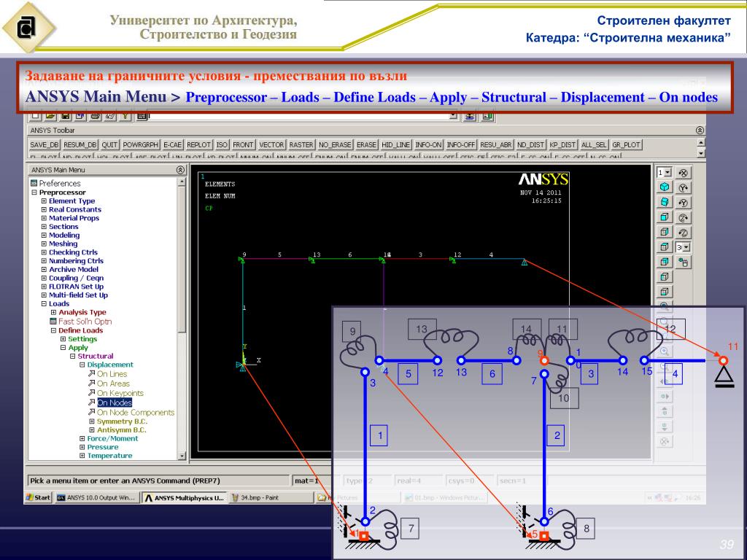Select the isometric view cube icon

coord(665,187)
